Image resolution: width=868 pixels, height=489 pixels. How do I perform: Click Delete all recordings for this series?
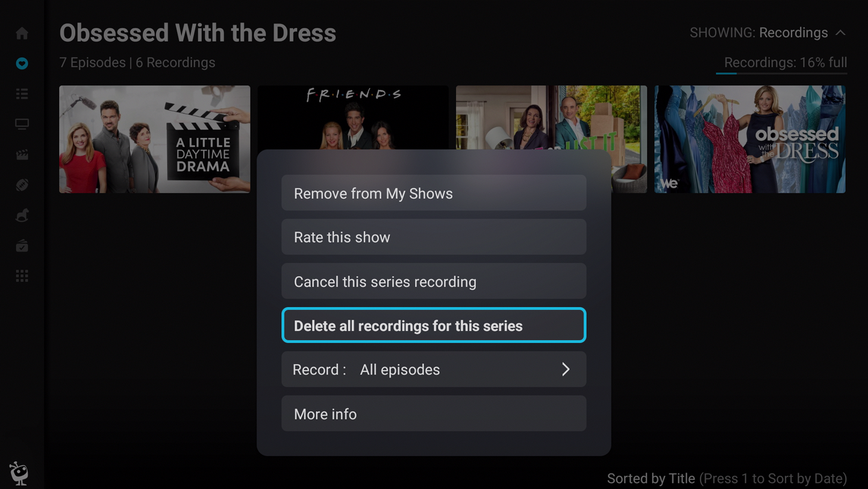(434, 326)
